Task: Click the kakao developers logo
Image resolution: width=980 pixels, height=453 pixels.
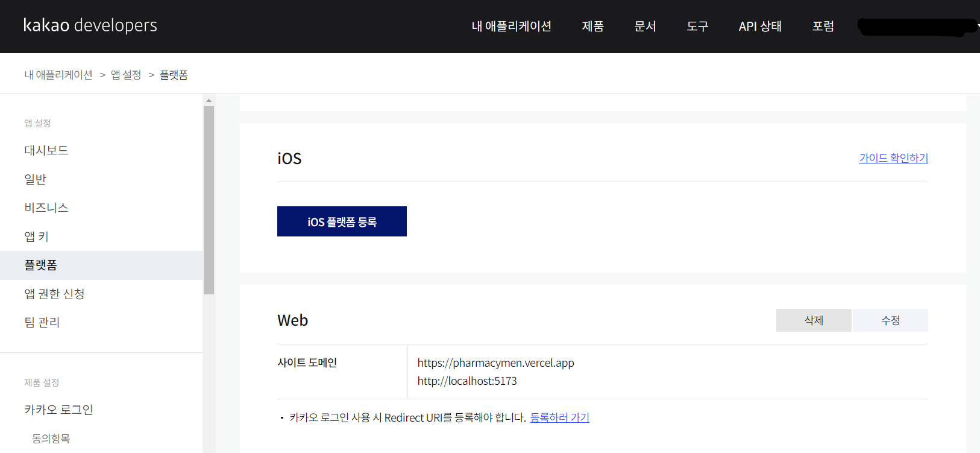Action: pyautogui.click(x=90, y=25)
